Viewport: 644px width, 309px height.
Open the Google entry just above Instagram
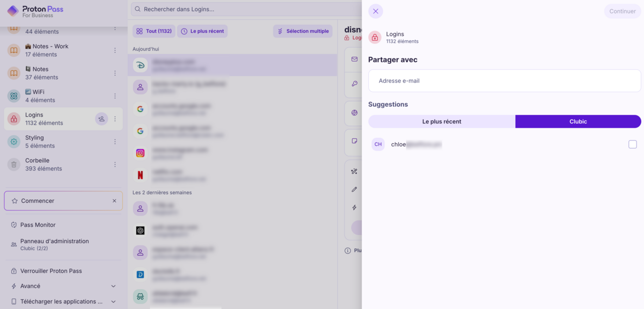232,131
